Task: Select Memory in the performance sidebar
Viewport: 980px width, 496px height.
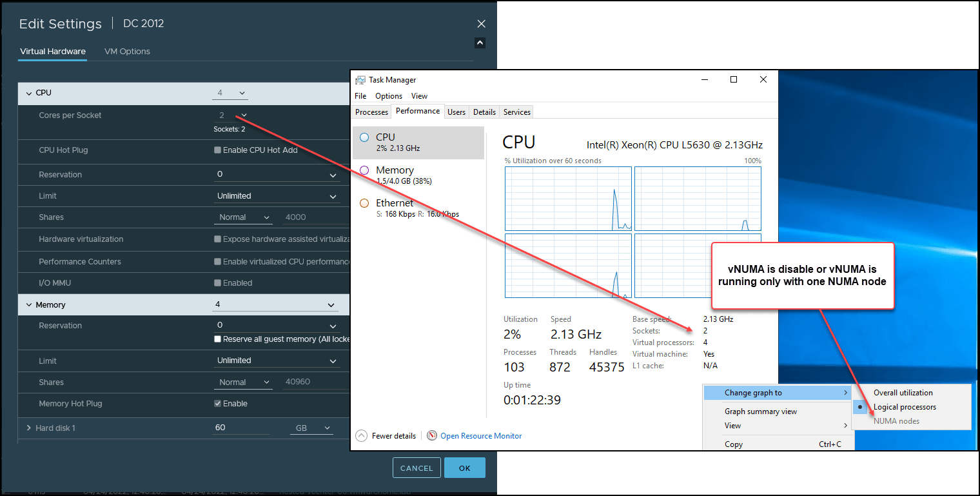Action: point(418,175)
